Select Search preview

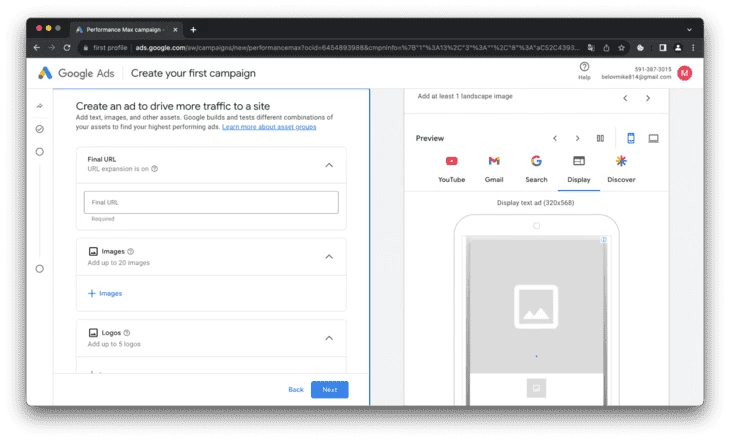point(536,169)
